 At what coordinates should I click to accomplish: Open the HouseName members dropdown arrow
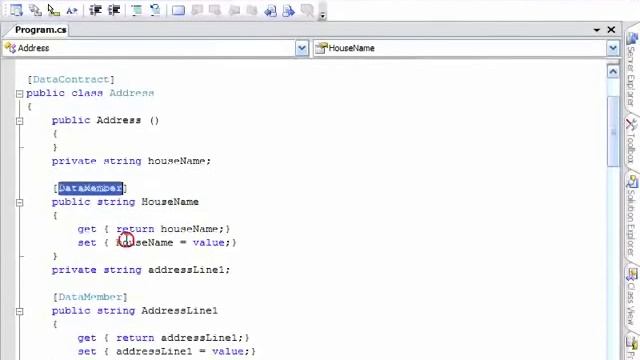tap(613, 48)
